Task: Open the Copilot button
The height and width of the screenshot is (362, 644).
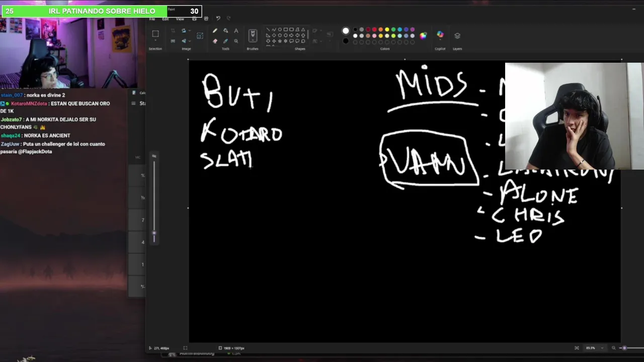Action: coord(440,35)
